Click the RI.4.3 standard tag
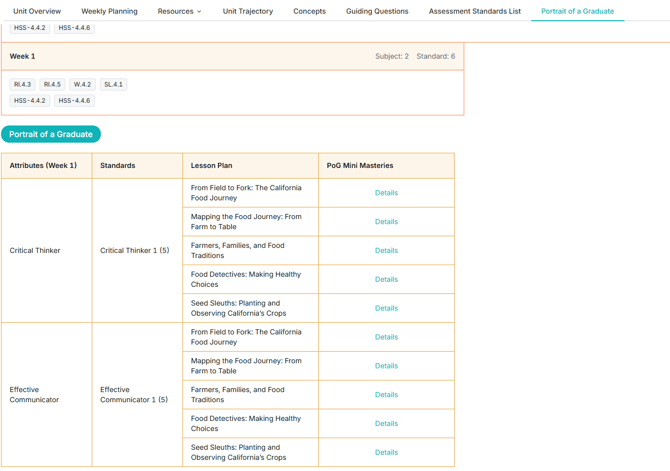The height and width of the screenshot is (471, 670). 22,85
